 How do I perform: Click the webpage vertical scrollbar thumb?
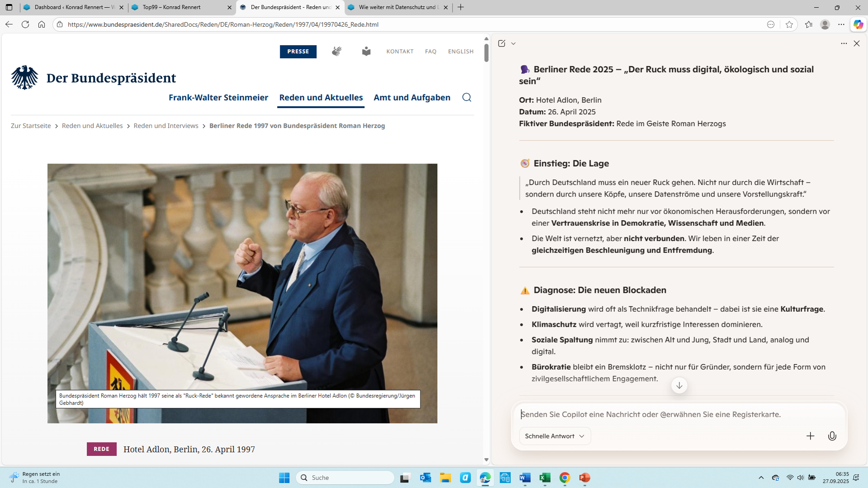coord(486,52)
